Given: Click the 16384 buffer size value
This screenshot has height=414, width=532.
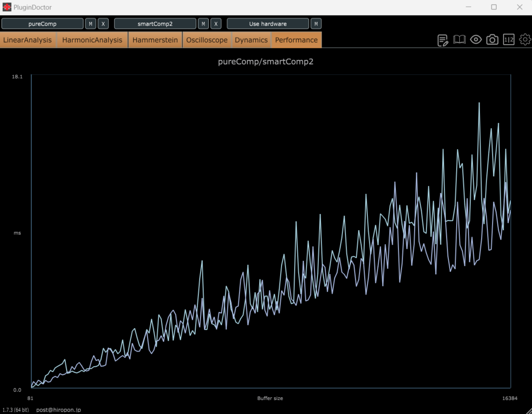Looking at the screenshot, I should [510, 398].
